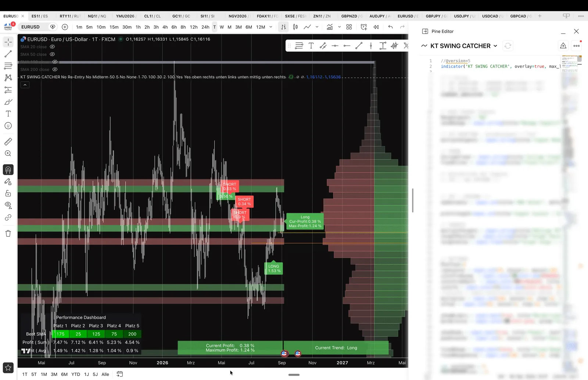588x380 pixels.
Task: Select the text annotation tool
Action: pos(8,114)
